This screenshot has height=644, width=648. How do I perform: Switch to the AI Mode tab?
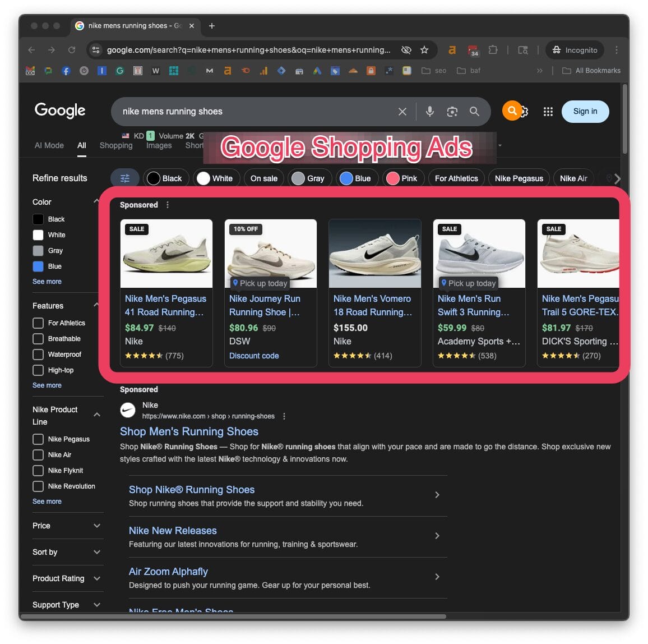tap(49, 146)
